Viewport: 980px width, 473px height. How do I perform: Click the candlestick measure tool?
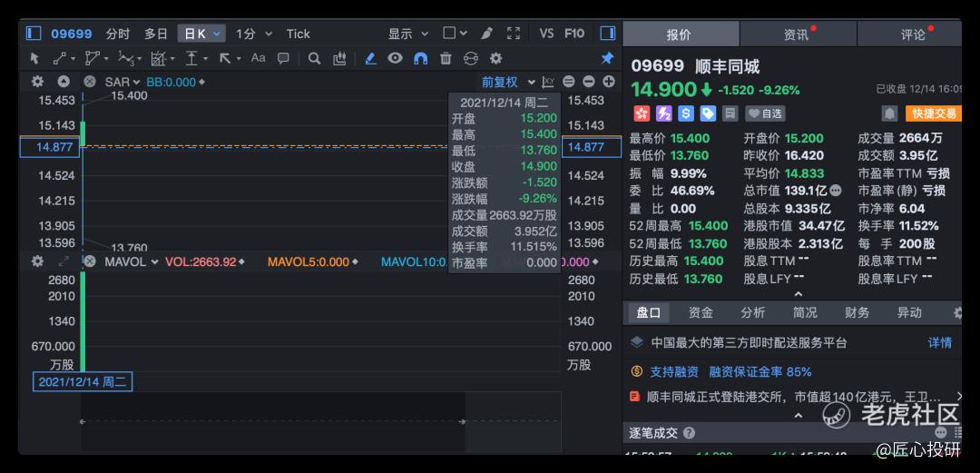[339, 58]
